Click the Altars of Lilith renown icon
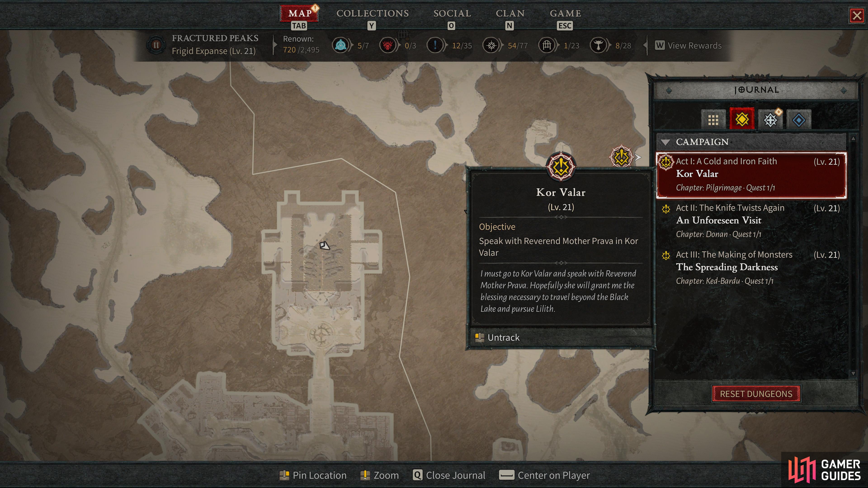868x488 pixels. click(x=598, y=45)
